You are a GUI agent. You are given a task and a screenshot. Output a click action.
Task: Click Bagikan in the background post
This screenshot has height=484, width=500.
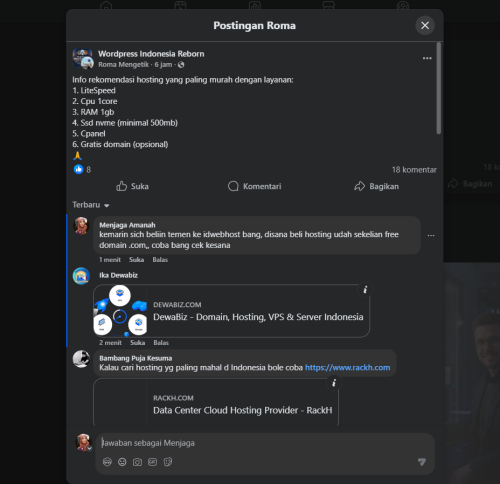click(x=470, y=184)
